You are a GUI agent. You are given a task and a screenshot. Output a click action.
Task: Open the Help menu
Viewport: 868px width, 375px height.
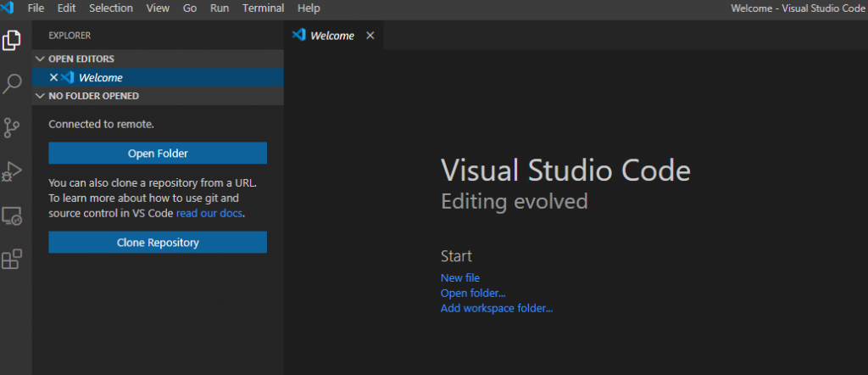click(x=309, y=8)
